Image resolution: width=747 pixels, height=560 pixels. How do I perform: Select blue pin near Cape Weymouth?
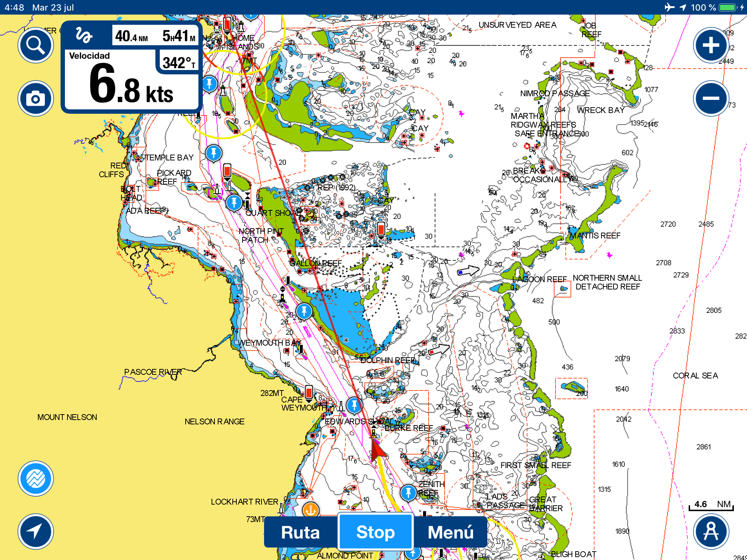[354, 405]
